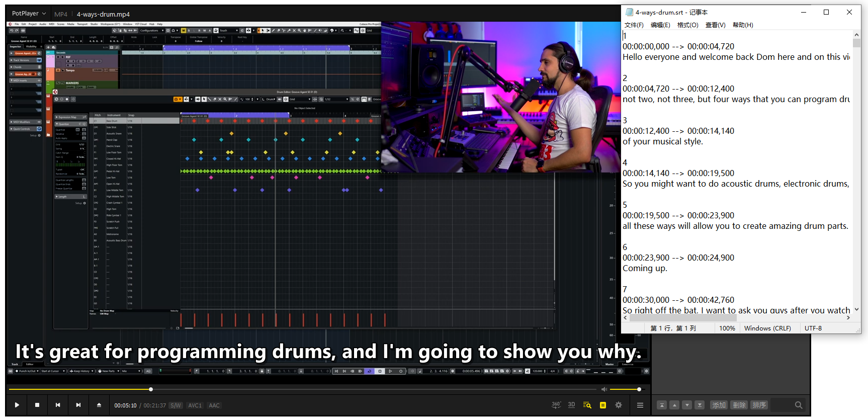
Task: Click the UTF-8 encoding status entry
Action: pos(813,328)
